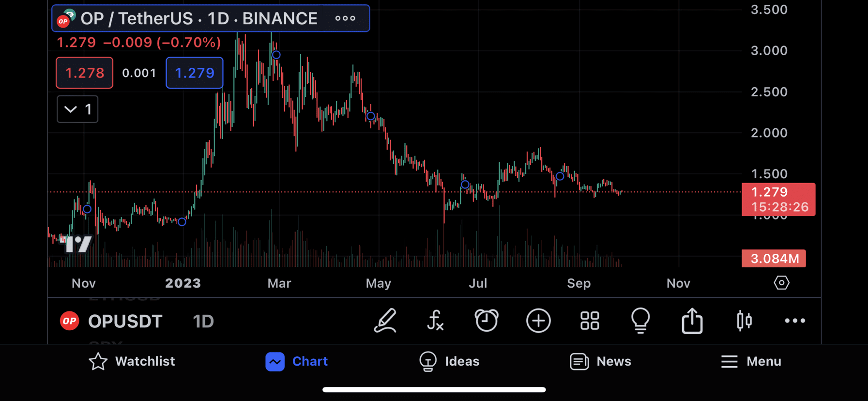Open the chart layout grid icon
The width and height of the screenshot is (868, 401).
590,321
